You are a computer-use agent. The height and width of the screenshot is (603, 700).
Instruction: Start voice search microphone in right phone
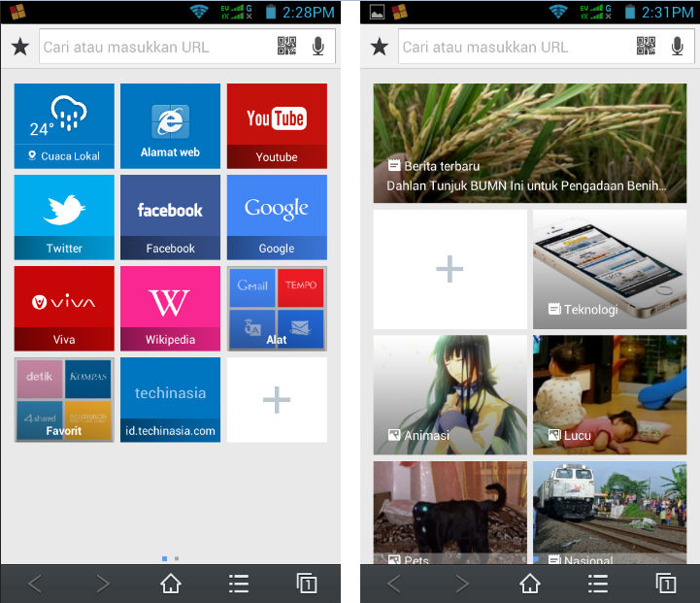pos(677,46)
